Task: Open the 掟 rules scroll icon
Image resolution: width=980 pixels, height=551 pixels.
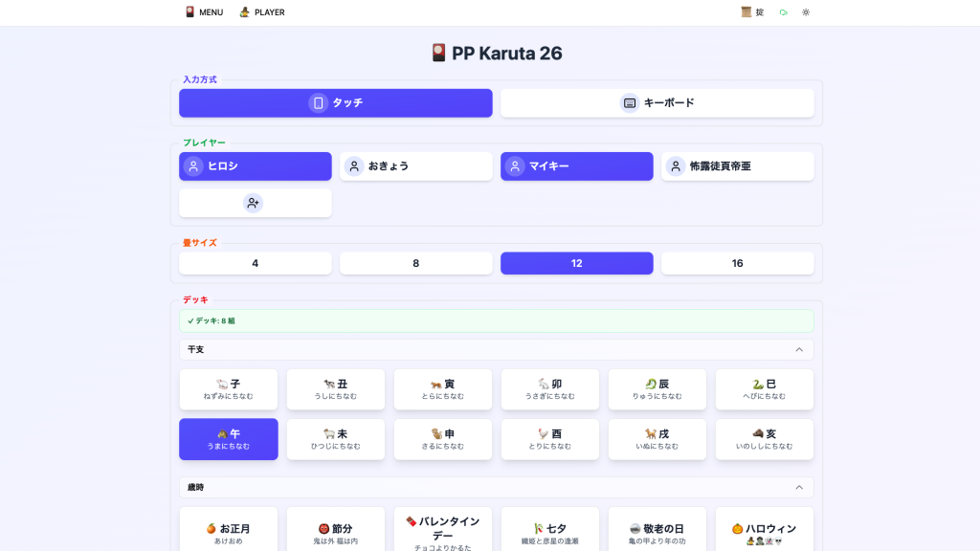Action: point(752,12)
